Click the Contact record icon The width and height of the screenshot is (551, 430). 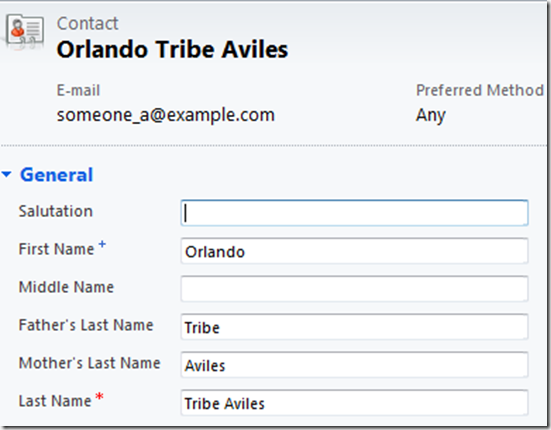[25, 31]
